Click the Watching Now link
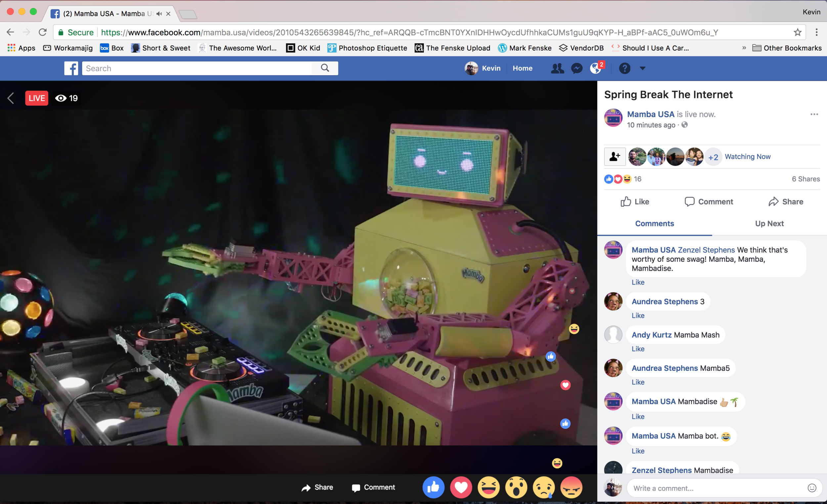Viewport: 827px width, 504px height. [748, 157]
